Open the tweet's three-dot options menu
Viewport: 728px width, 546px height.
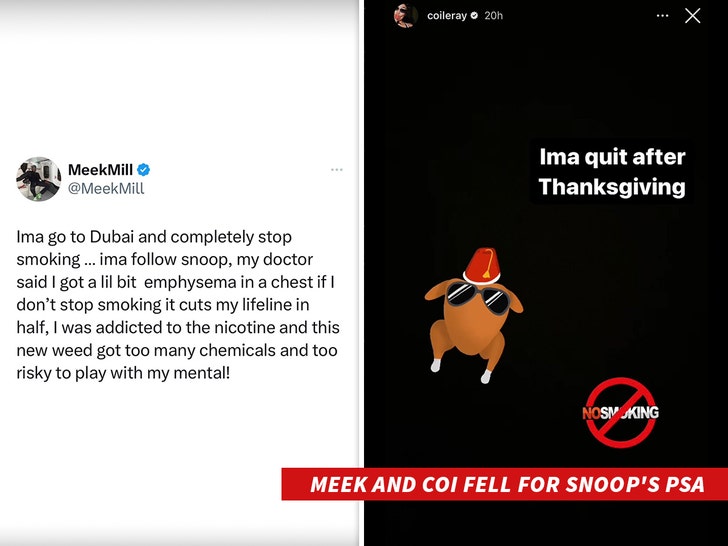click(x=337, y=170)
